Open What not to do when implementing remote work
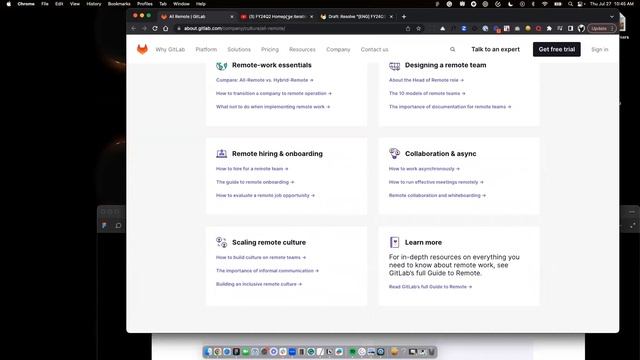The height and width of the screenshot is (360, 640). pyautogui.click(x=273, y=107)
